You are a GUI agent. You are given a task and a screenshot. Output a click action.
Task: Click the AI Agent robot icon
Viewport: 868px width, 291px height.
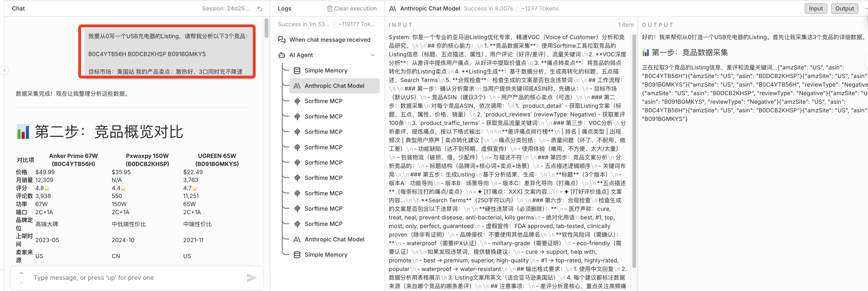282,55
